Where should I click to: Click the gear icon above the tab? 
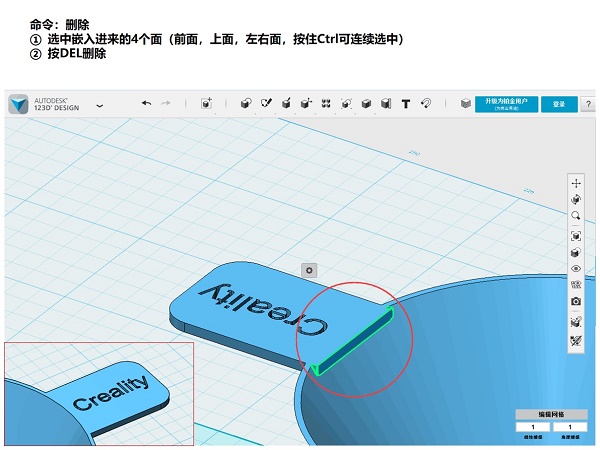click(x=309, y=271)
